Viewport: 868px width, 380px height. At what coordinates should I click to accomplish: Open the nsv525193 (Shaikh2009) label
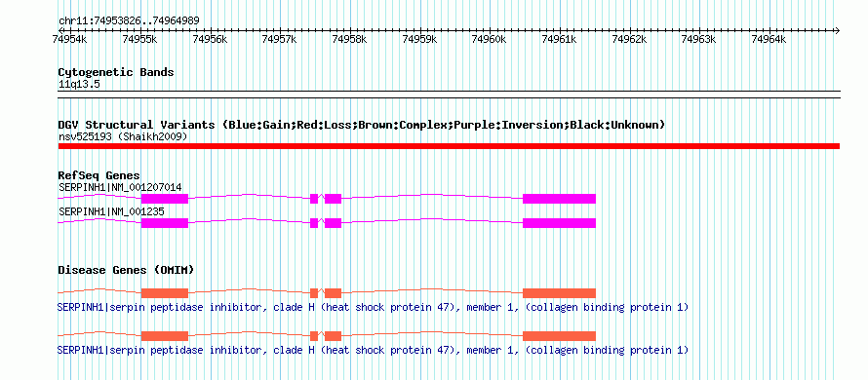(123, 136)
